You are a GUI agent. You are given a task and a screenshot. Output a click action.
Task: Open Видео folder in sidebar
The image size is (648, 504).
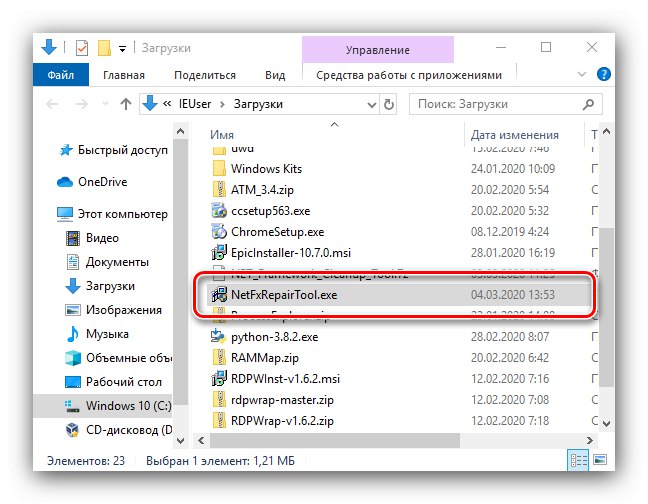coord(93,238)
